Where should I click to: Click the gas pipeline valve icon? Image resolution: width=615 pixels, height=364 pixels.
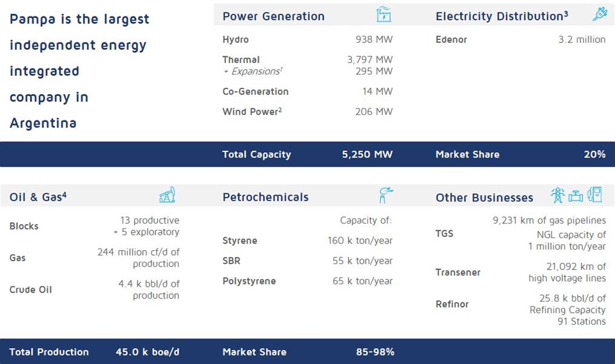pos(576,196)
